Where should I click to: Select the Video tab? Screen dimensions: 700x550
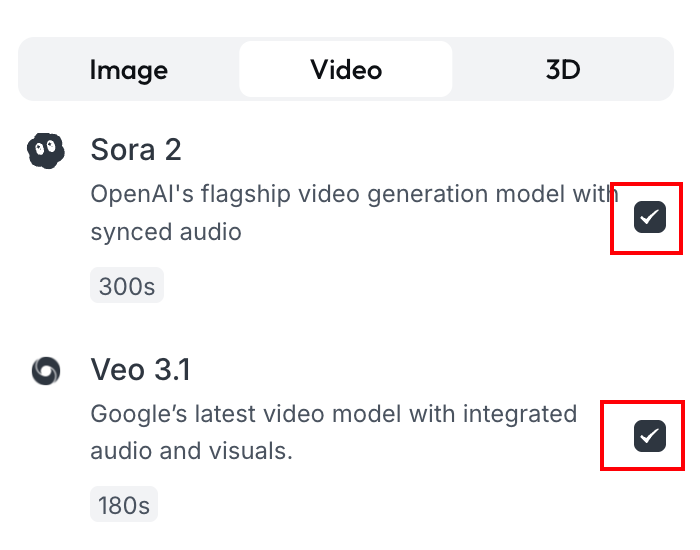coord(346,69)
